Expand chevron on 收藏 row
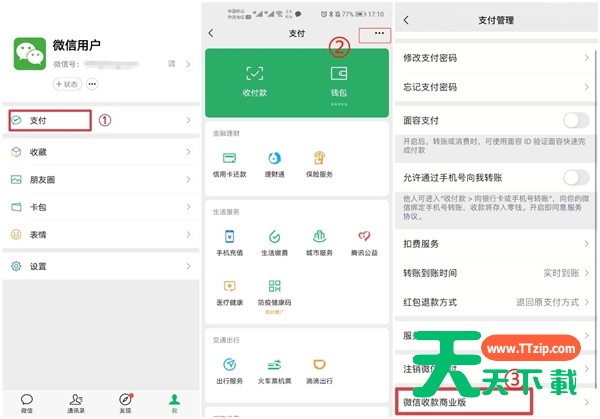This screenshot has width=600, height=419. (x=188, y=152)
